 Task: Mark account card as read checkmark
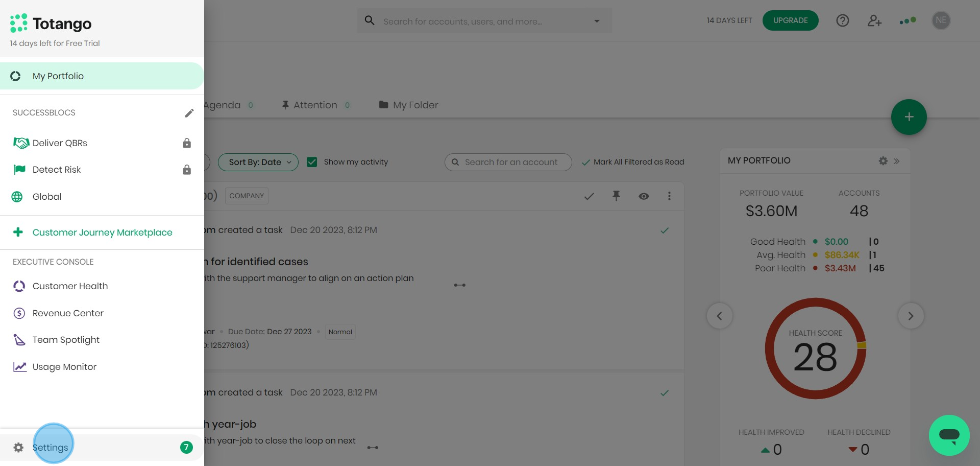coord(589,196)
